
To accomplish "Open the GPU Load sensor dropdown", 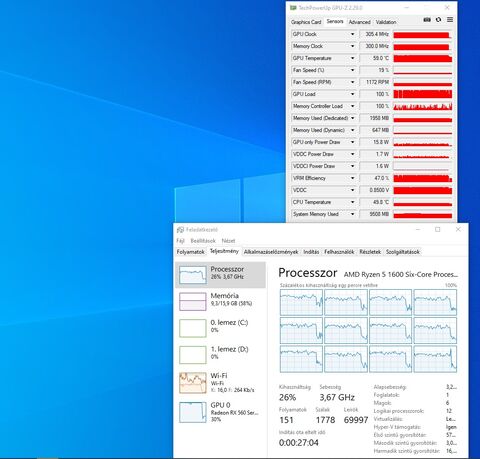I will coord(352,94).
